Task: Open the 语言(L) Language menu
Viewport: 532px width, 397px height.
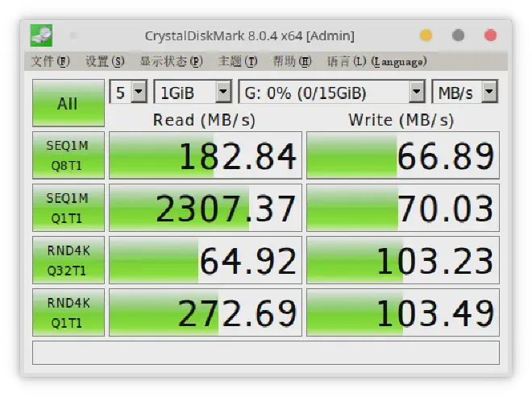Action: (376, 62)
